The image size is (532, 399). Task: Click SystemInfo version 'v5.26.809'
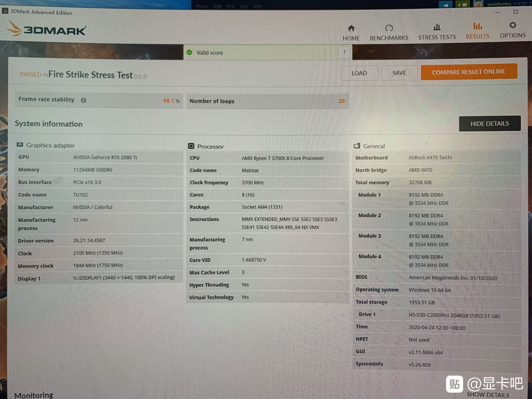coord(419,365)
